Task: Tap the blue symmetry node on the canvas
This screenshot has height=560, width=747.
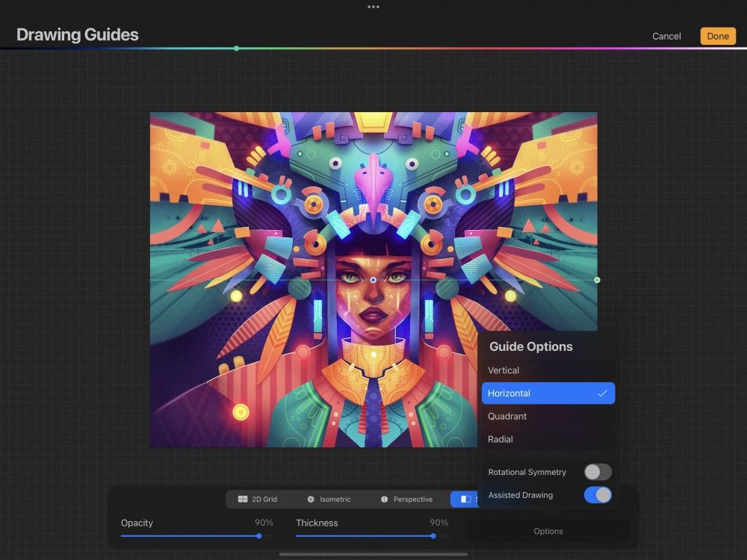Action: tap(373, 279)
